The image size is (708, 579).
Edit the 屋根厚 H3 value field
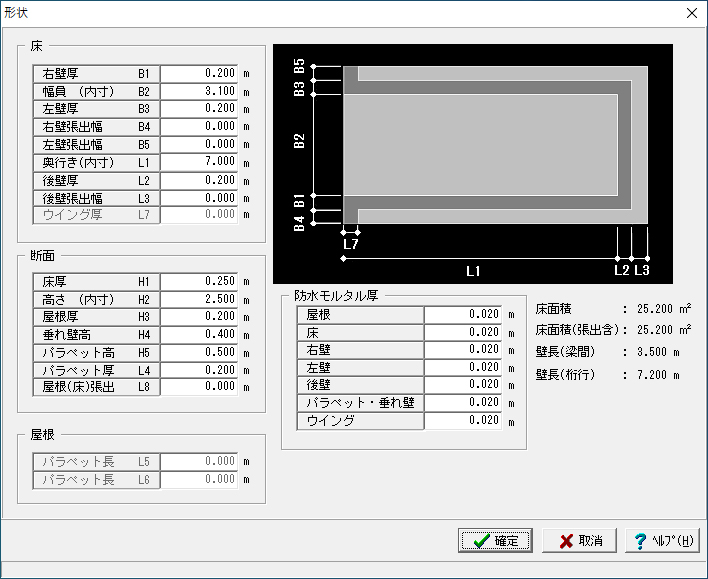point(199,317)
